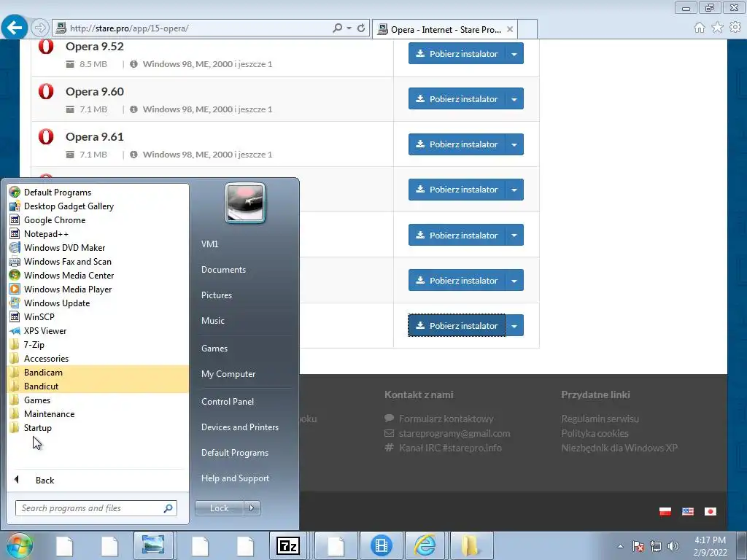Click the Lock button
The image size is (747, 560).
pyautogui.click(x=219, y=508)
